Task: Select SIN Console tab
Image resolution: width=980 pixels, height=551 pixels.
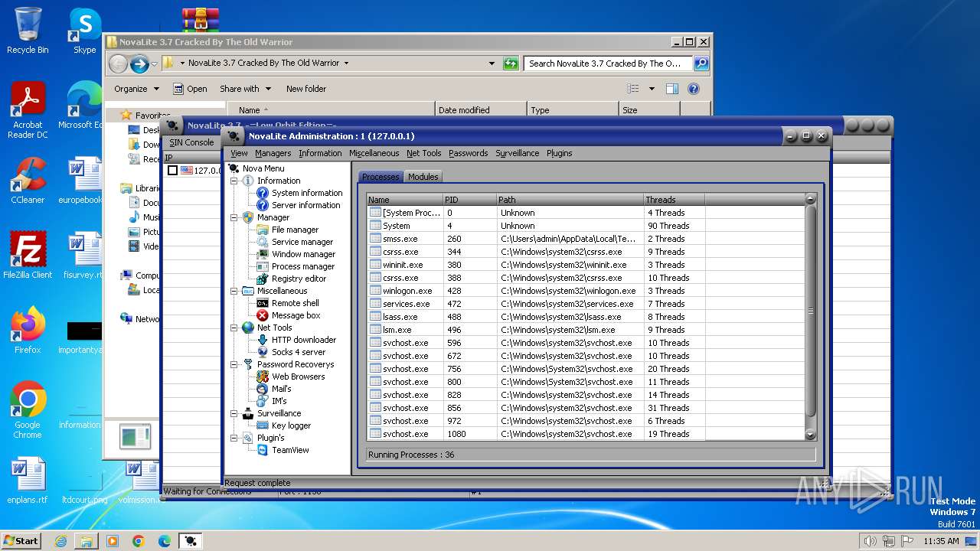Action: (x=191, y=142)
